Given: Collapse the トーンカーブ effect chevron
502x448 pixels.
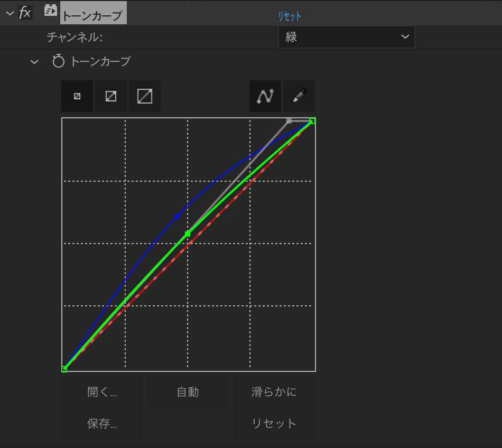Looking at the screenshot, I should pos(10,13).
